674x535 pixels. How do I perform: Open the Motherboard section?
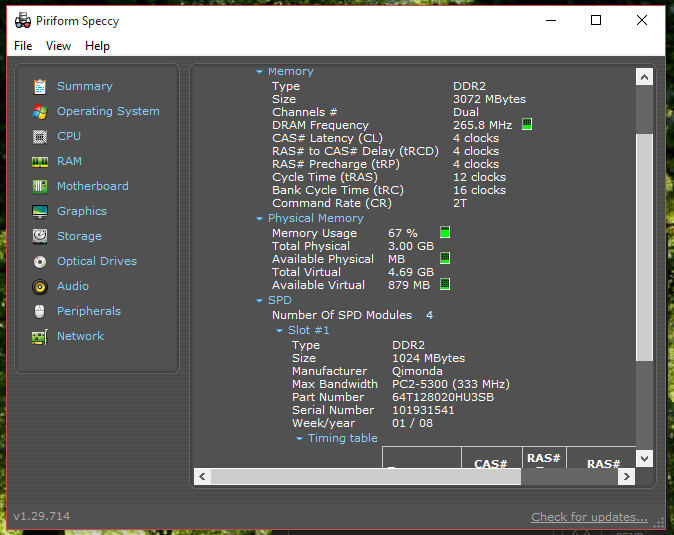click(93, 186)
